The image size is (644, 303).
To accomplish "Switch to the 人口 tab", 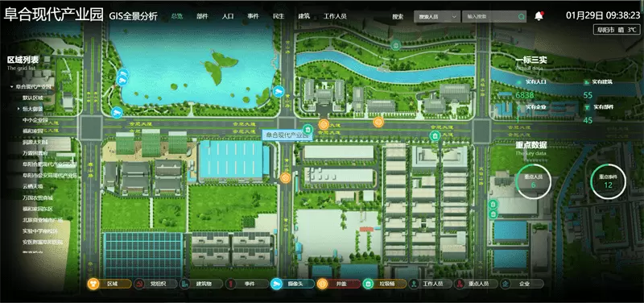I will pyautogui.click(x=228, y=16).
